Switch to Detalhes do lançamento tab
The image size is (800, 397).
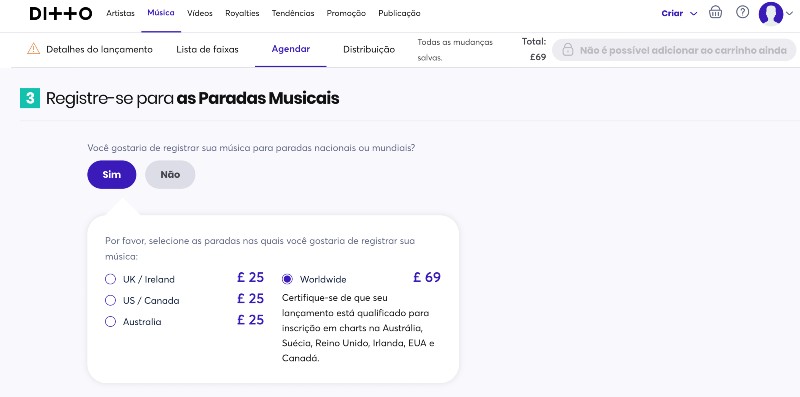(x=99, y=49)
